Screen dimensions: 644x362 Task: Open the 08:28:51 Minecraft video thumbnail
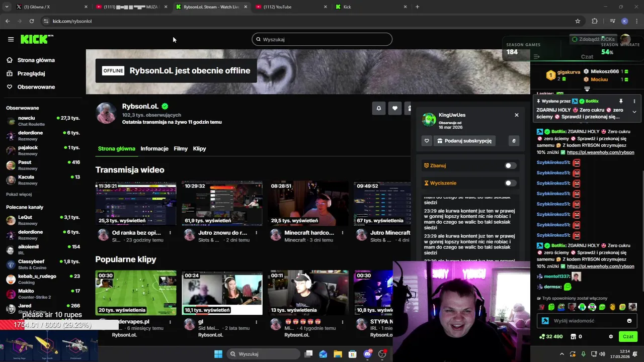pyautogui.click(x=308, y=204)
